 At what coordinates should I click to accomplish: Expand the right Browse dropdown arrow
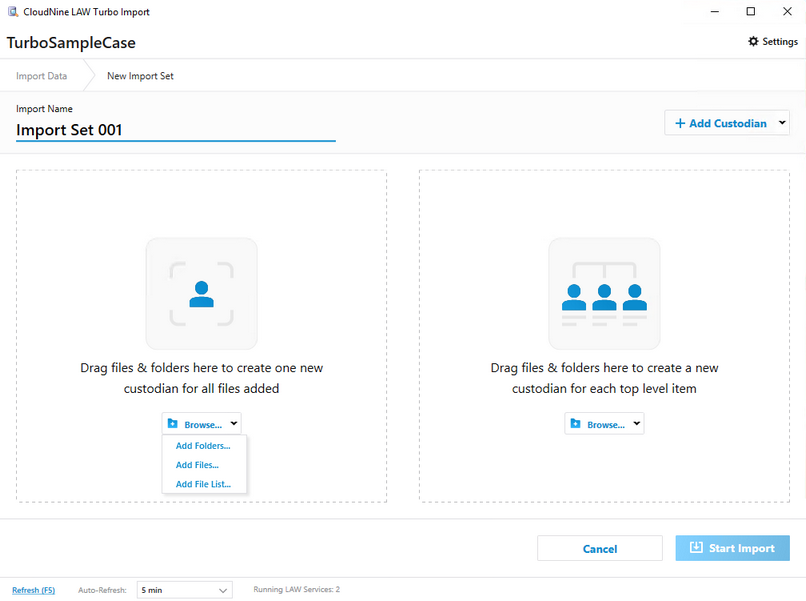coord(636,424)
